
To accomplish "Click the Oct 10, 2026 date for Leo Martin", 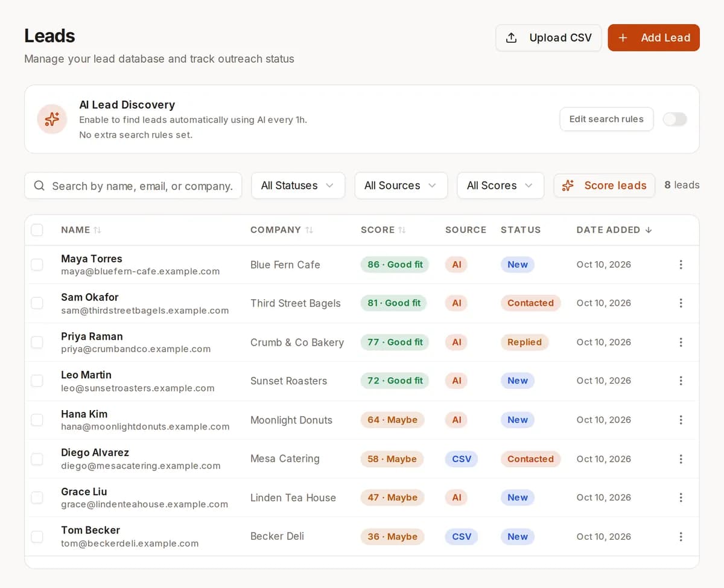I will coord(603,381).
